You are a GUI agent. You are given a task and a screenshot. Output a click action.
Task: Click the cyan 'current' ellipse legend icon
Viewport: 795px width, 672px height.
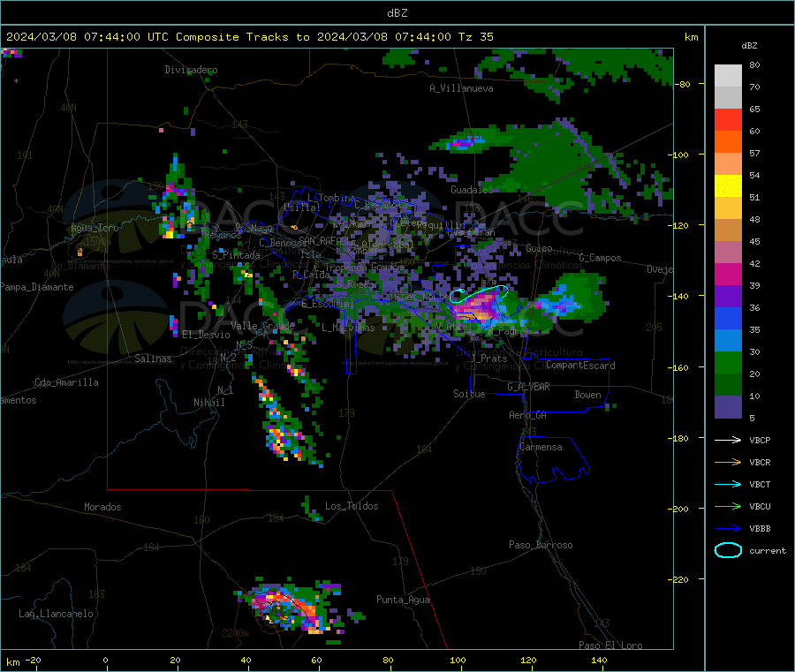point(728,550)
